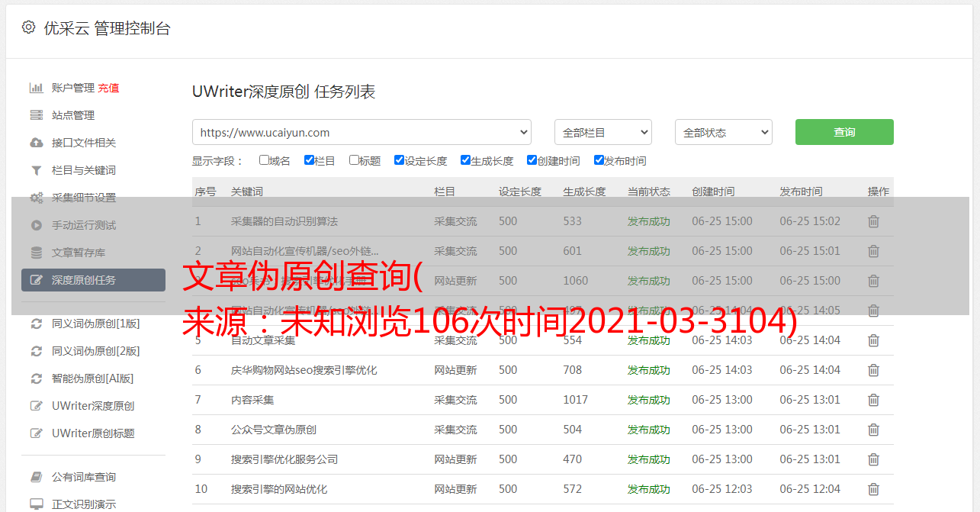Click trash icon for 搜索引擎优化服务公司
Viewport: 980px width, 512px height.
(x=874, y=459)
